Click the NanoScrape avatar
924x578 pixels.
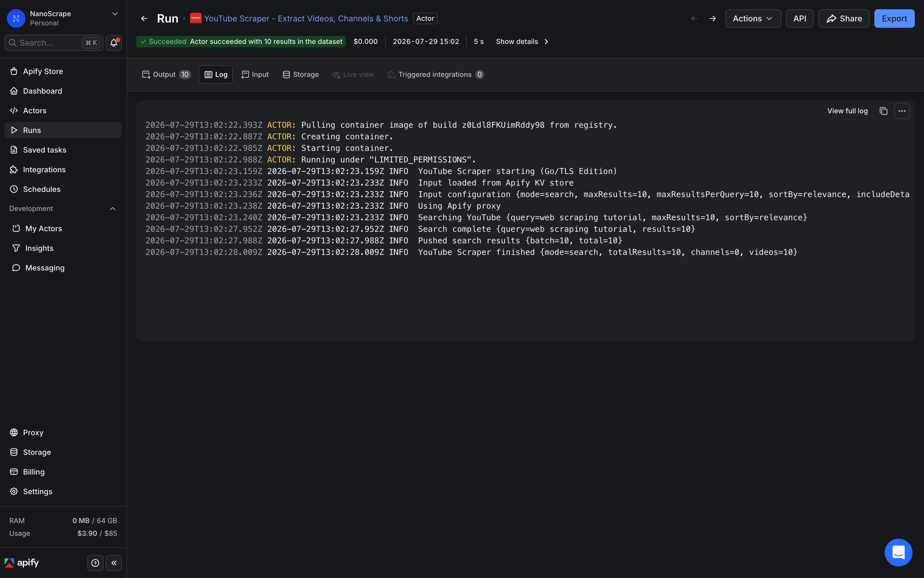16,18
